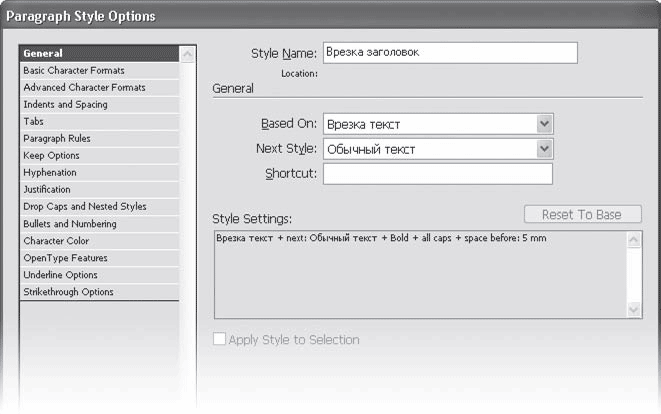
Task: Select Drop Caps and Nested Styles
Action: coord(85,207)
